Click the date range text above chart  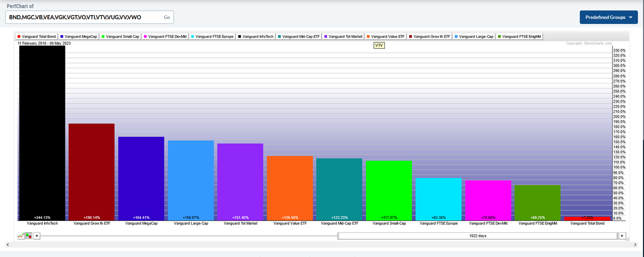[45, 44]
